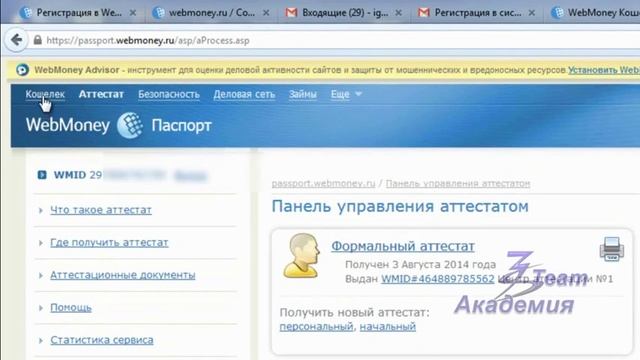Click the printer icon on attestat card
Image resolution: width=640 pixels, height=360 pixels.
pos(611,249)
